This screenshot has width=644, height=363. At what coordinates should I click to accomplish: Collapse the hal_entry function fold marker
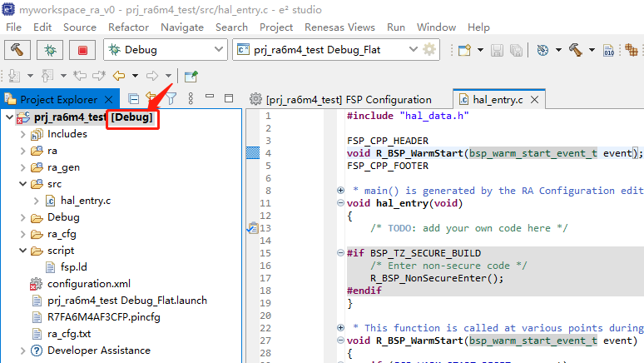[x=340, y=202]
